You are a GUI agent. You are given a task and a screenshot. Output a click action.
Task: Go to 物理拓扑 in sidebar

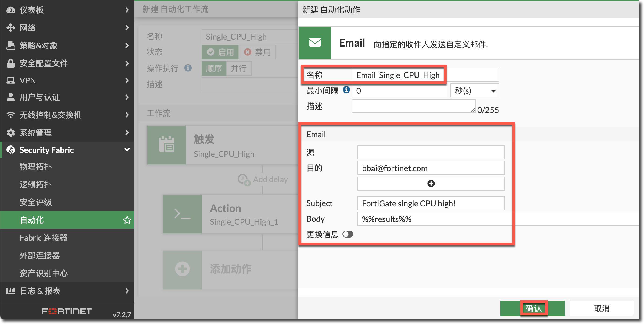pos(35,167)
